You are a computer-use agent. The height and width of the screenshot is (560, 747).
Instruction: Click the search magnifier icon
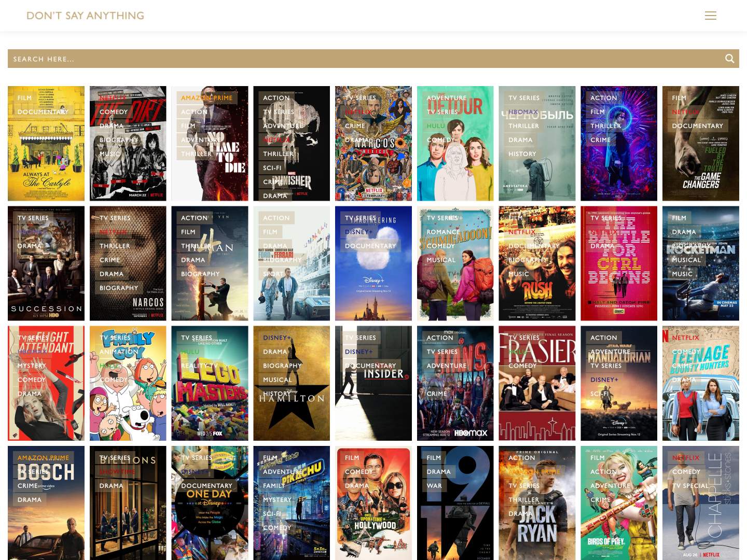coord(729,59)
